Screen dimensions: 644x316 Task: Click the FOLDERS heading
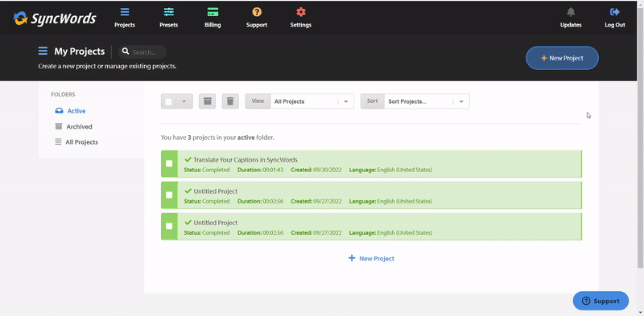tap(63, 94)
